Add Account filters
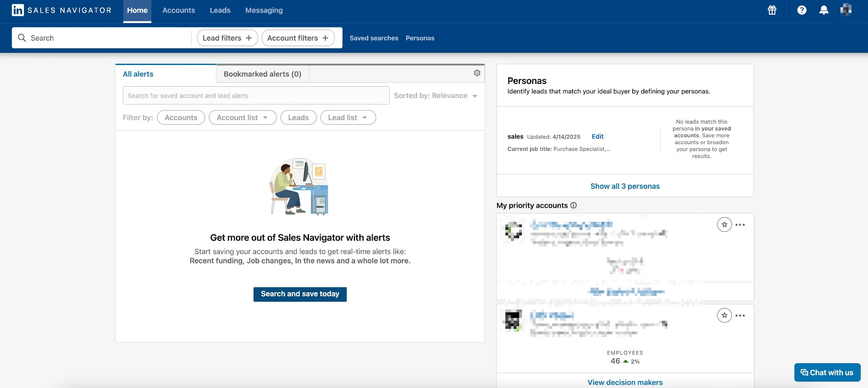This screenshot has width=868, height=388. click(298, 38)
